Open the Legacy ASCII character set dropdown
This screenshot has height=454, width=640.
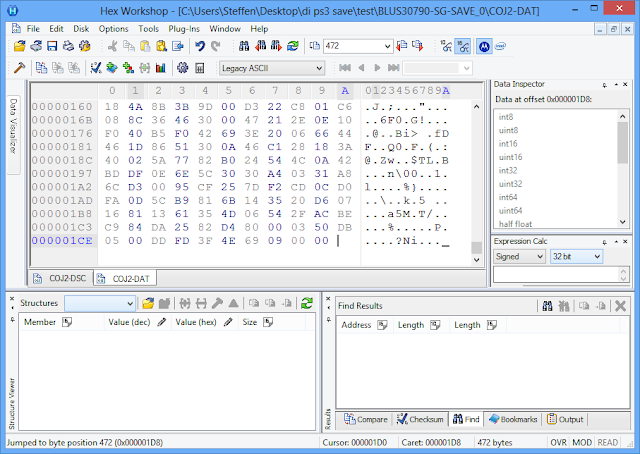[272, 68]
